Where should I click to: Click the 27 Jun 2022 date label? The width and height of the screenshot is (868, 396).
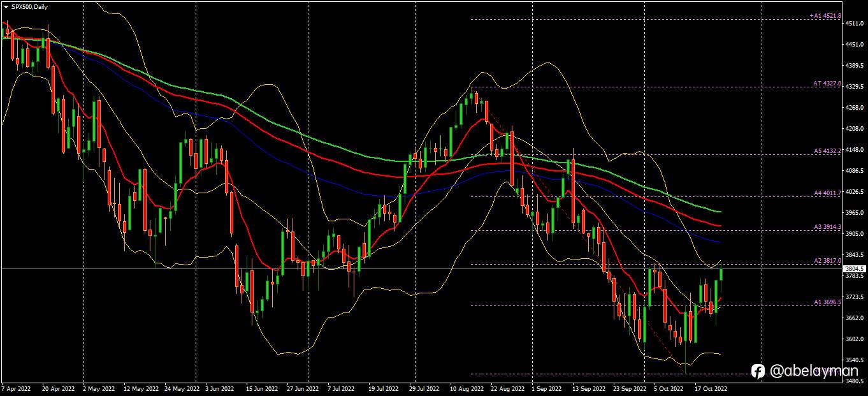(303, 388)
